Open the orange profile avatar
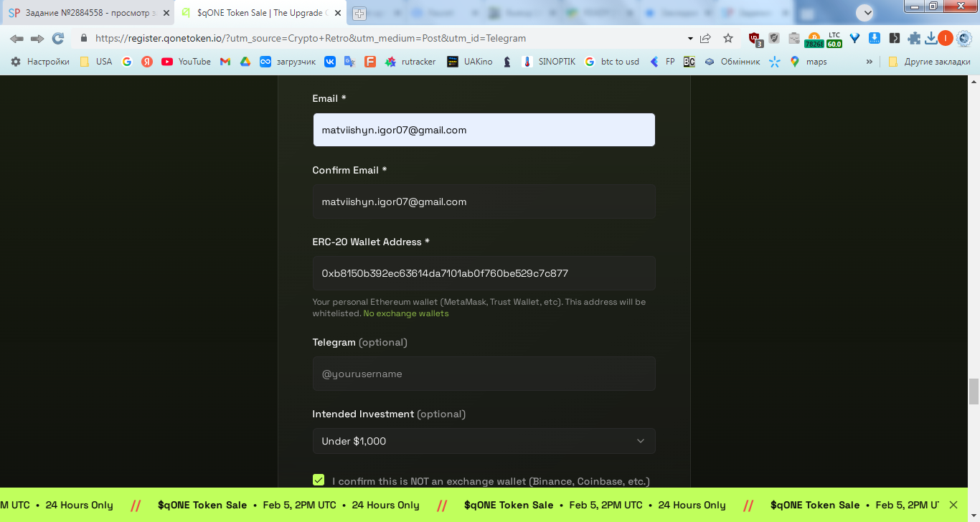Viewport: 980px width, 522px height. (946, 39)
